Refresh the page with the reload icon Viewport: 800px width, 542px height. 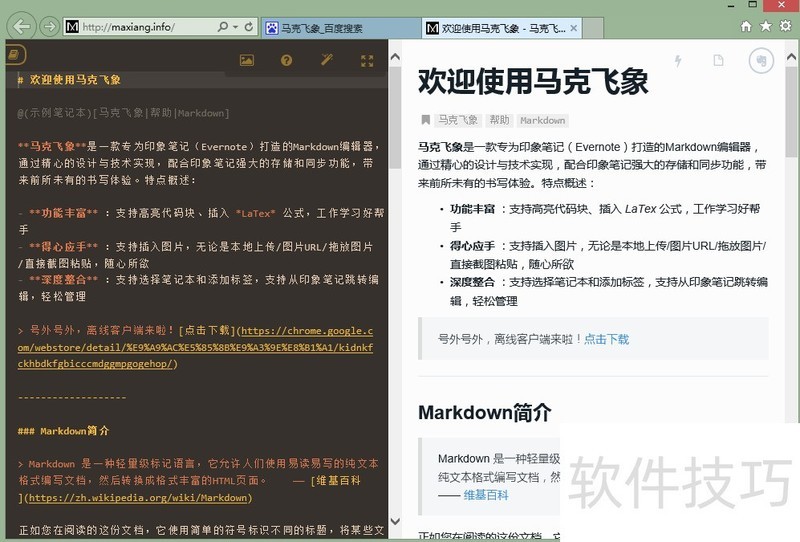249,27
